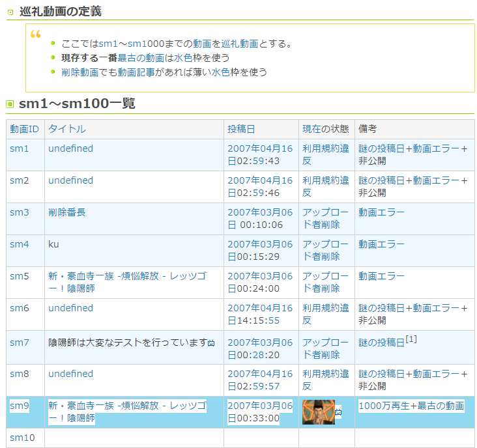
Task: Click the ku title in the sm4 row
Action: [x=53, y=244]
